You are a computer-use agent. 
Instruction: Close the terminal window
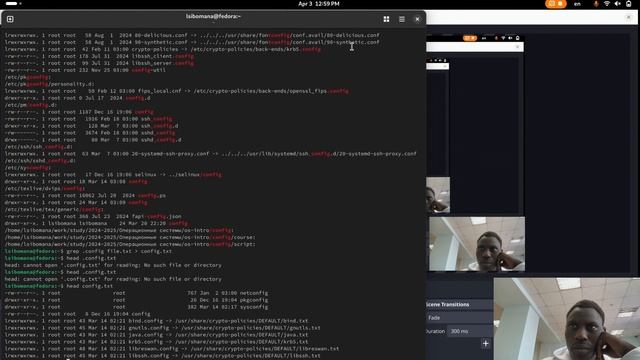(x=417, y=19)
